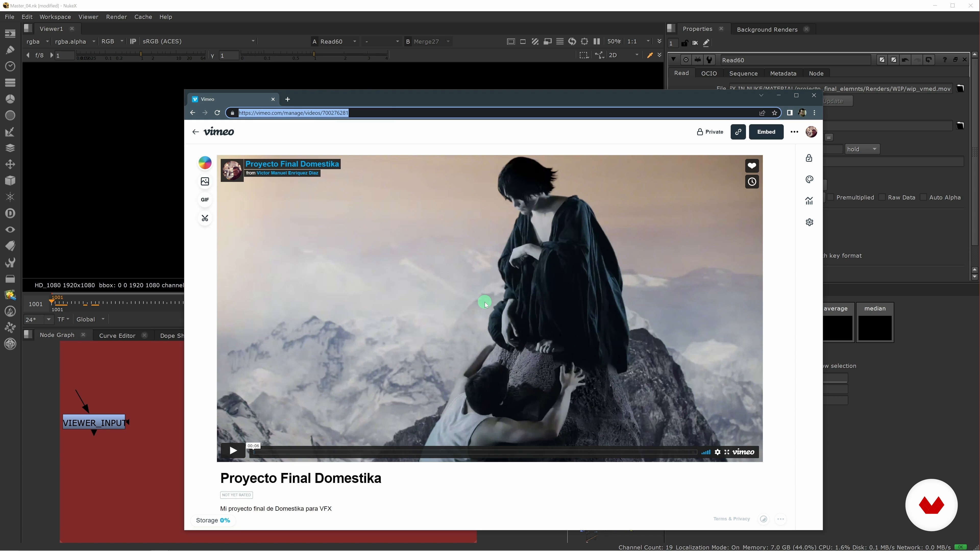This screenshot has width=980, height=551.
Task: Open the Deep nodes D icon
Action: click(x=10, y=213)
